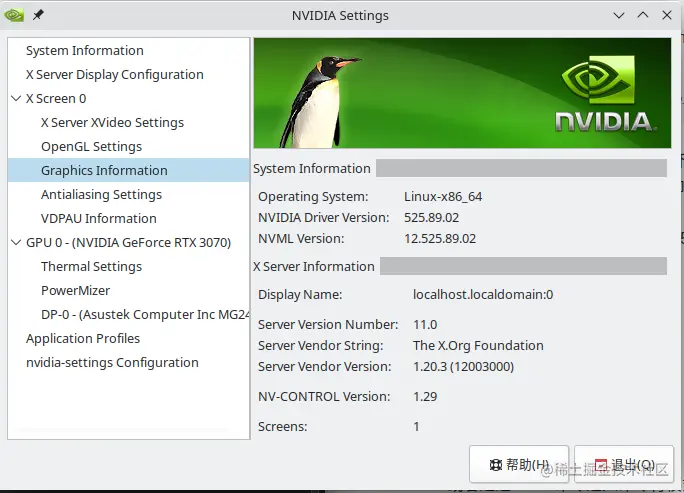The height and width of the screenshot is (493, 684).
Task: Open Application Profiles
Action: pyautogui.click(x=83, y=339)
